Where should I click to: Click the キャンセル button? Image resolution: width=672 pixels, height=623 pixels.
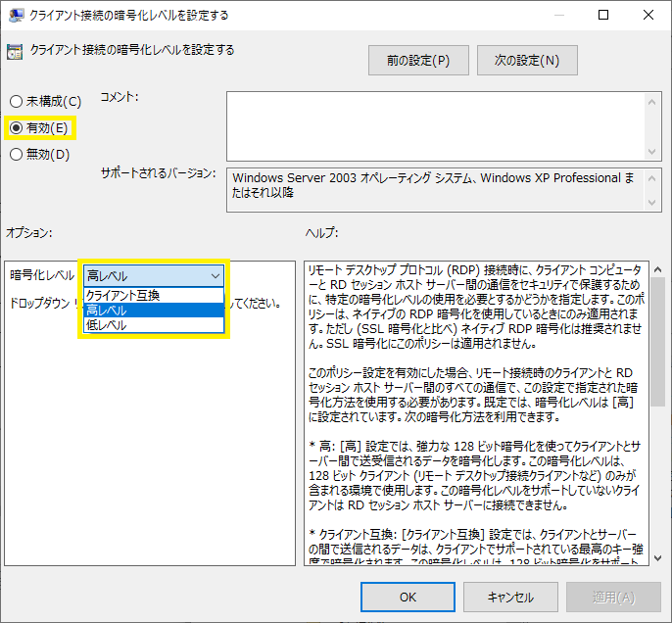(x=510, y=597)
